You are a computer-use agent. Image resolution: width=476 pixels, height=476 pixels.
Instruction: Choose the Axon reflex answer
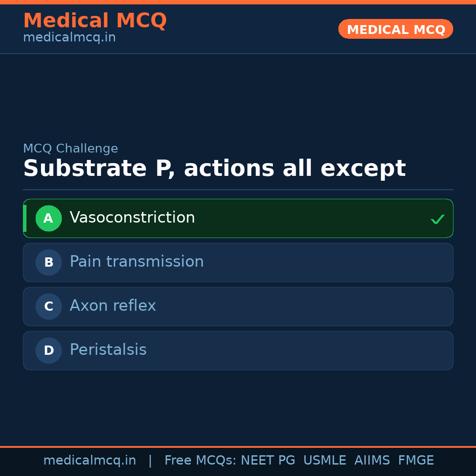tap(113, 306)
